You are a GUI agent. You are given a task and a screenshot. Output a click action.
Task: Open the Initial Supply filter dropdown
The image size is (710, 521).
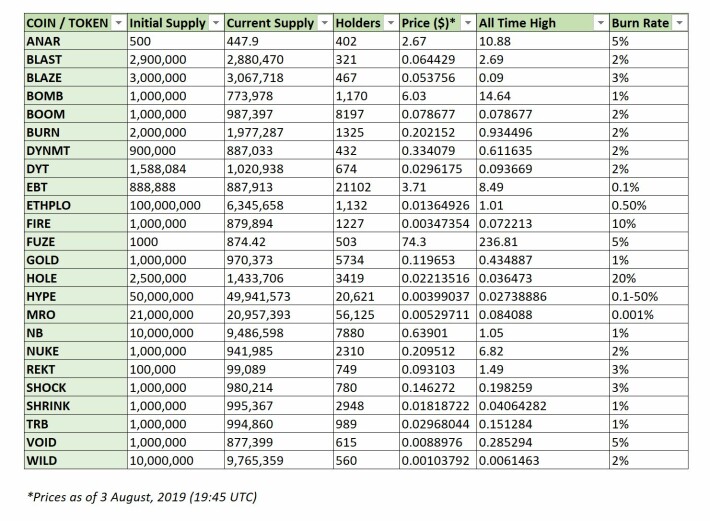216,23
